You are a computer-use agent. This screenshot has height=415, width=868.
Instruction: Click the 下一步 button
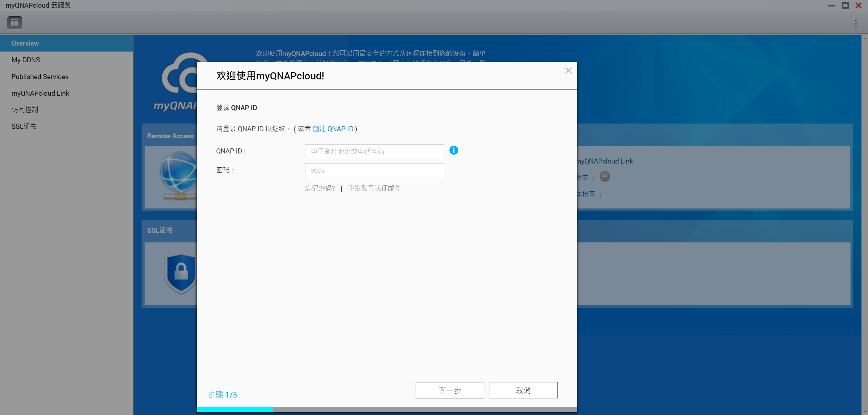(450, 390)
